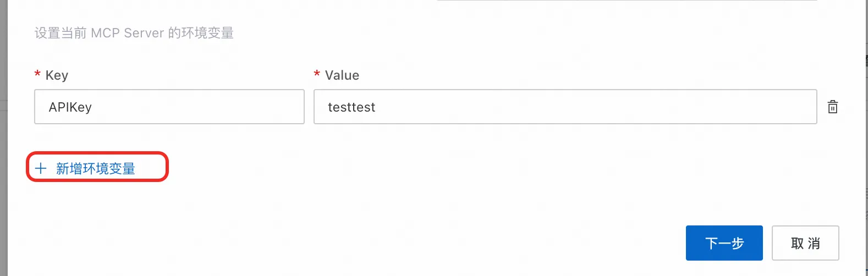This screenshot has height=276, width=868.
Task: Select the APIKey text inside Key box
Action: click(x=70, y=107)
